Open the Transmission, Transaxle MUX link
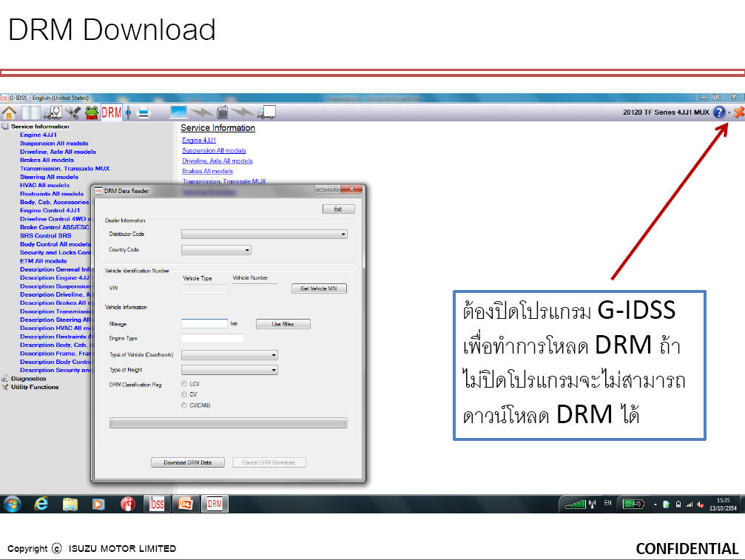745x560 pixels. [223, 181]
